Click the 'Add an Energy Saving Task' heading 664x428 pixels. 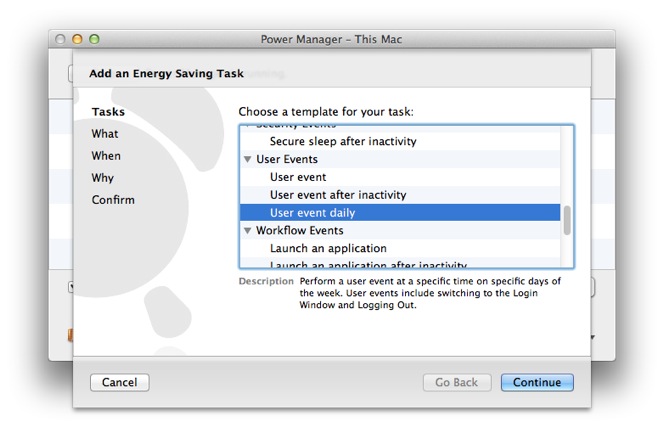point(166,74)
